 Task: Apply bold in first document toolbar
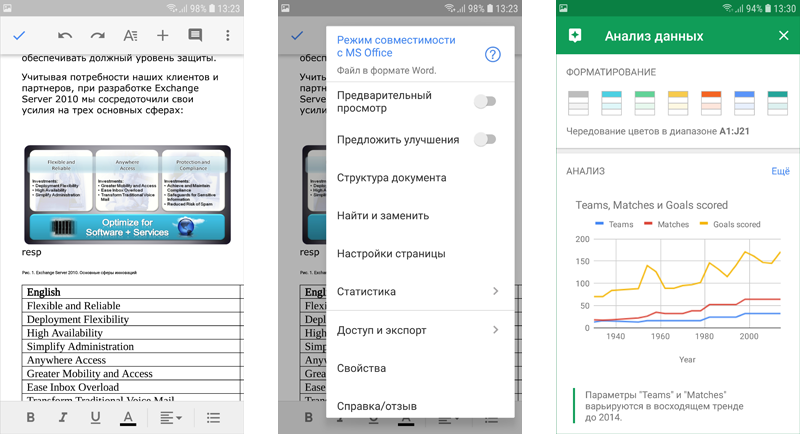[x=31, y=417]
